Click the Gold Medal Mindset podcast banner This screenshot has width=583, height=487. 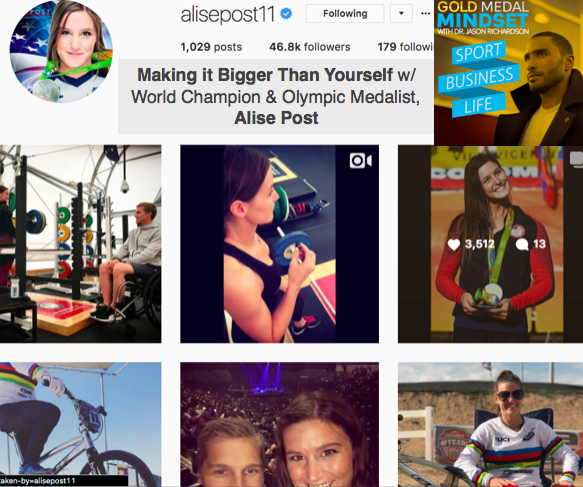coord(508,72)
